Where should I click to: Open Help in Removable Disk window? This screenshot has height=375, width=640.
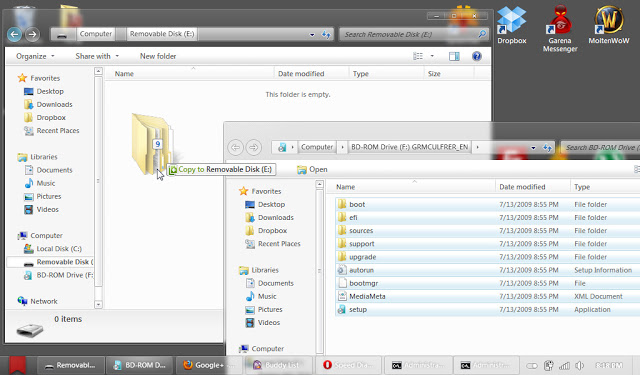tap(476, 56)
